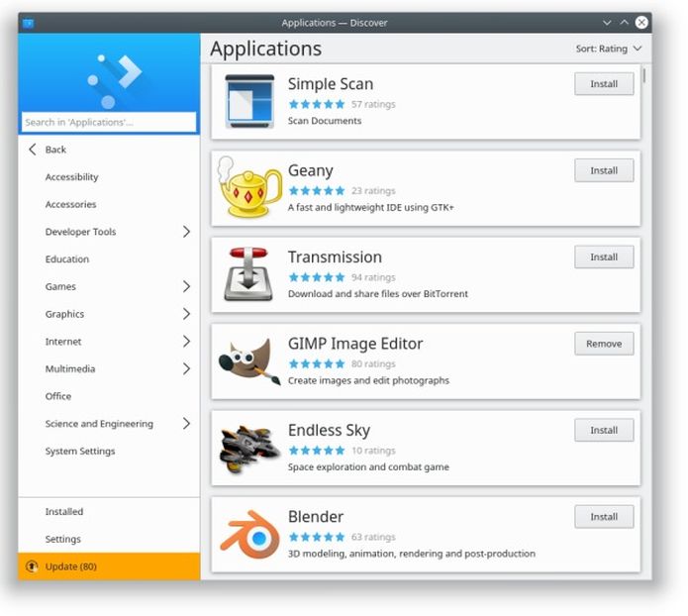Image resolution: width=688 pixels, height=616 pixels.
Task: Open the Settings page in sidebar
Action: coord(109,539)
